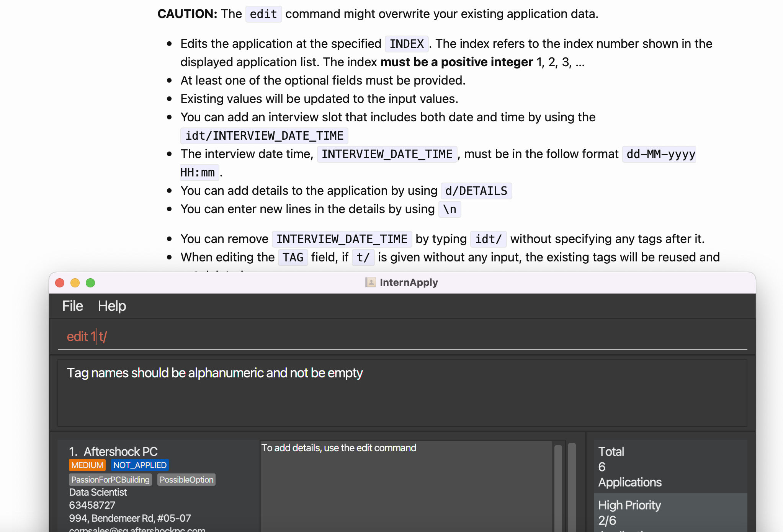Viewport: 783px width, 532px height.
Task: Click the PossibleOption tag
Action: [186, 480]
